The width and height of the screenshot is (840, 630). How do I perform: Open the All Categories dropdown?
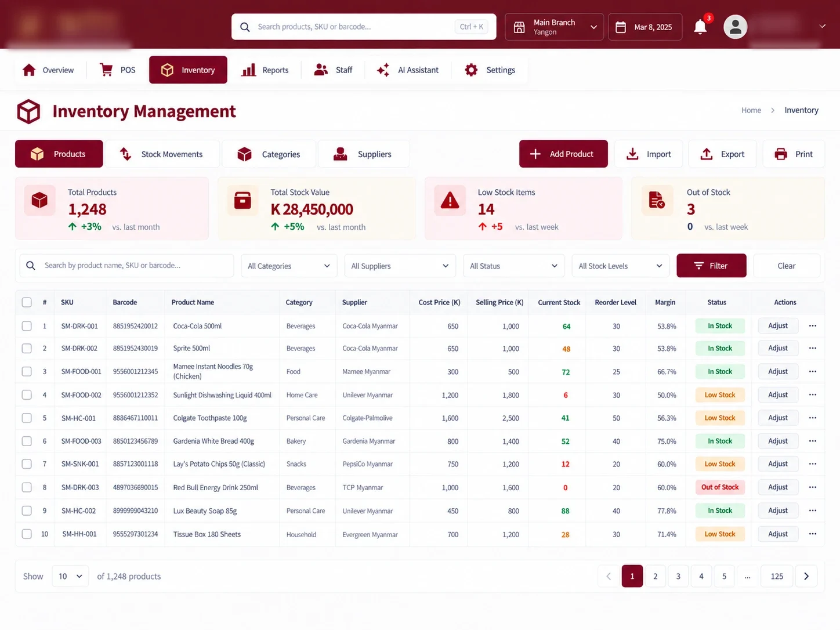[289, 266]
